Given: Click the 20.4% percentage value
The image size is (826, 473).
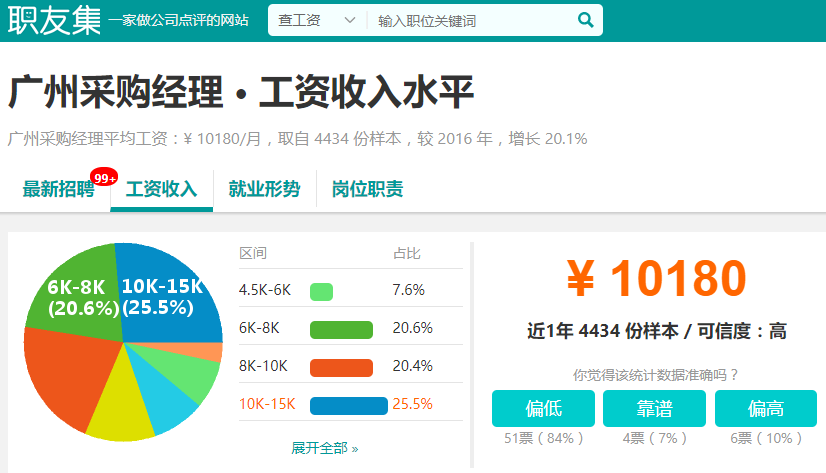Looking at the screenshot, I should coord(412,366).
